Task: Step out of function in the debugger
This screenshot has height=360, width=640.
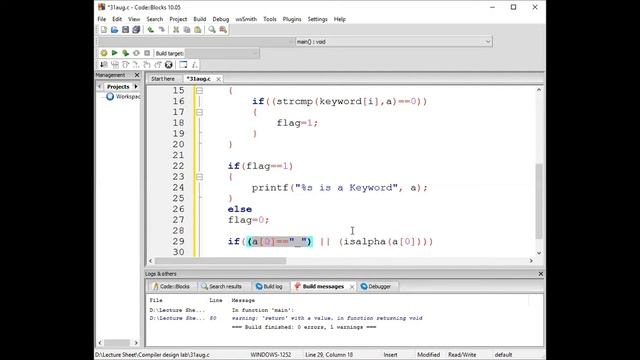Action: (x=158, y=64)
